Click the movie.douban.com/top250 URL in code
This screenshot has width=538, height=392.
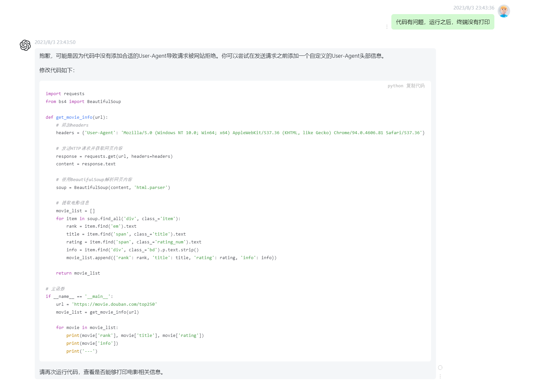click(x=114, y=304)
